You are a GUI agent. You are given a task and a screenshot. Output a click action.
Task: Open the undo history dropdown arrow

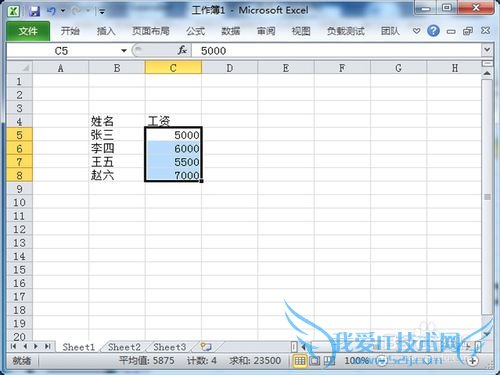point(63,11)
